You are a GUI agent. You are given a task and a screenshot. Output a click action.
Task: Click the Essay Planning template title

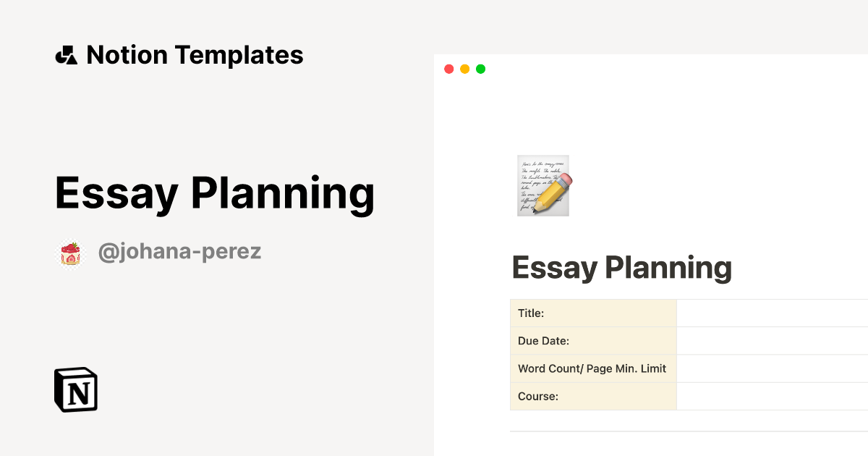[x=215, y=193]
